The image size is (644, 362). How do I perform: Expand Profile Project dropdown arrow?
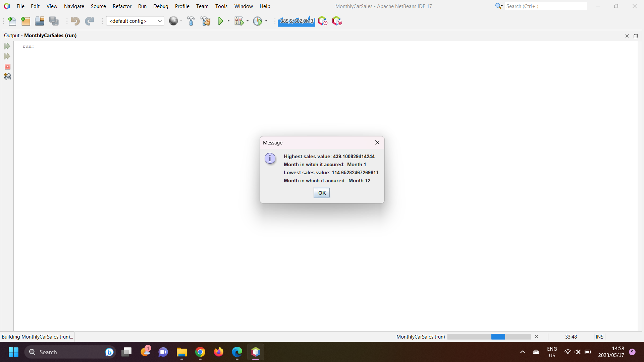(266, 21)
